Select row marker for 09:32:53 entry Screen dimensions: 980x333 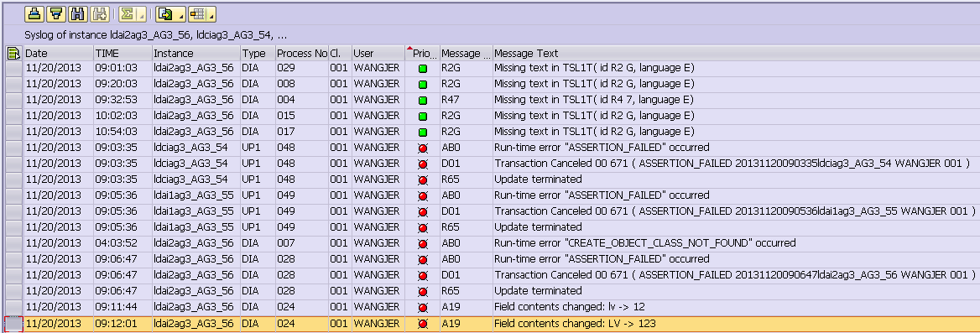pos(13,100)
